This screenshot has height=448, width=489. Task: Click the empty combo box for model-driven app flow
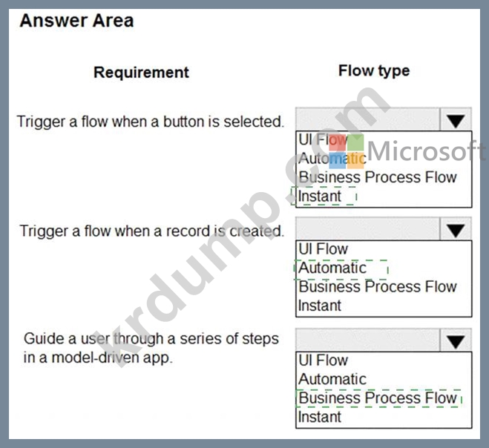(368, 340)
